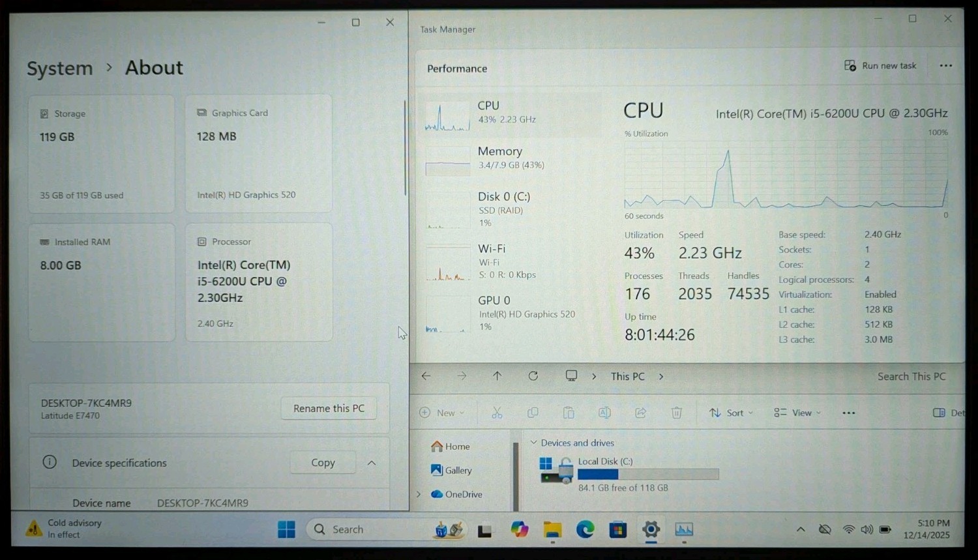
Task: Expand chevron after This PC breadcrumb
Action: tap(661, 377)
